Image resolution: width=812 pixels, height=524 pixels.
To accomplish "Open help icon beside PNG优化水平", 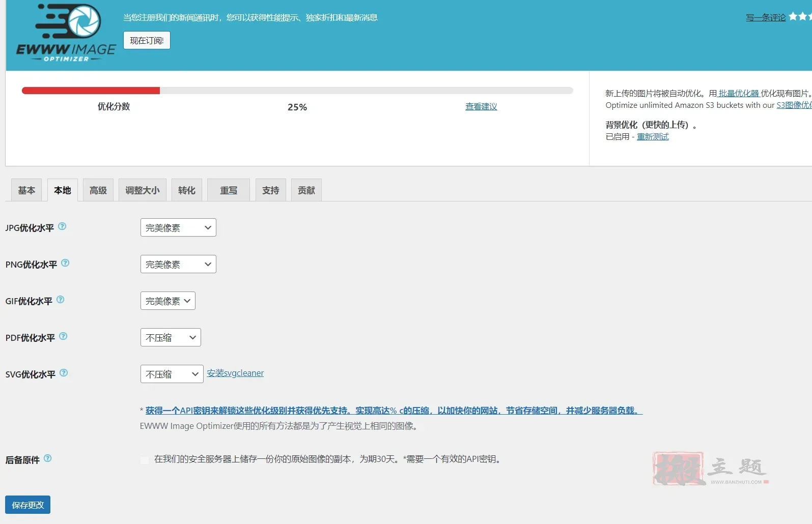I will [65, 263].
